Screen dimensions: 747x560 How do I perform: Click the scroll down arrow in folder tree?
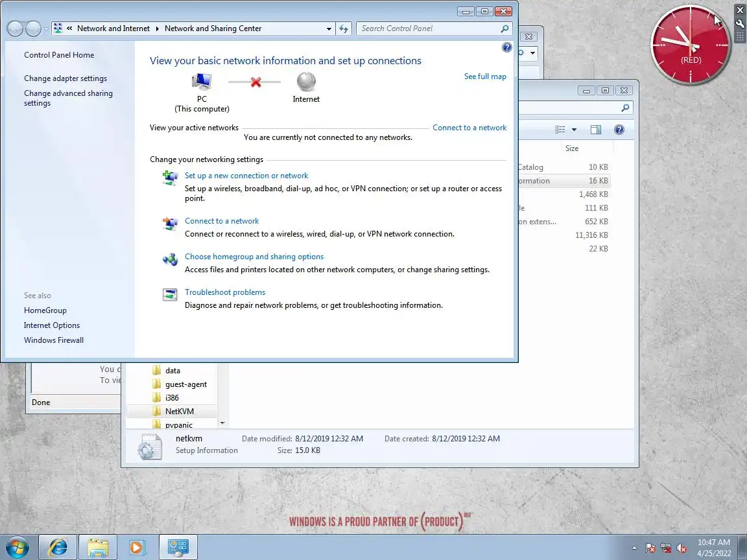point(222,423)
